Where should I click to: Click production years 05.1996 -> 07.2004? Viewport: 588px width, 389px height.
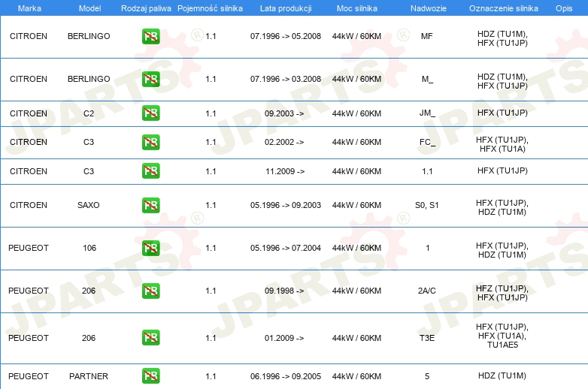coord(286,248)
